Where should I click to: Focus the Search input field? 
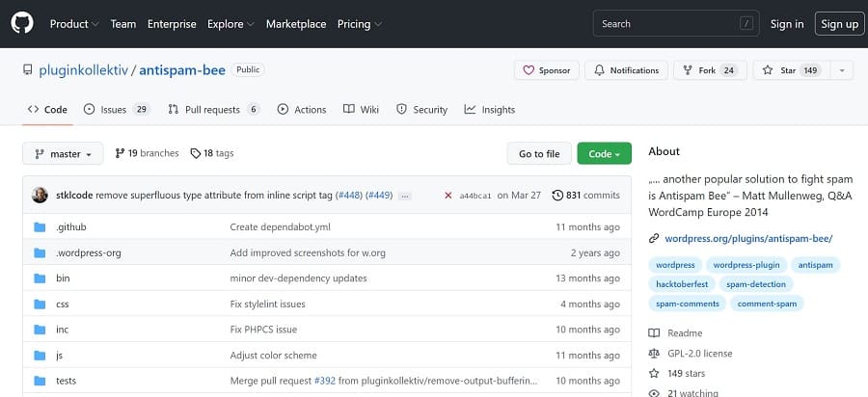[x=675, y=24]
